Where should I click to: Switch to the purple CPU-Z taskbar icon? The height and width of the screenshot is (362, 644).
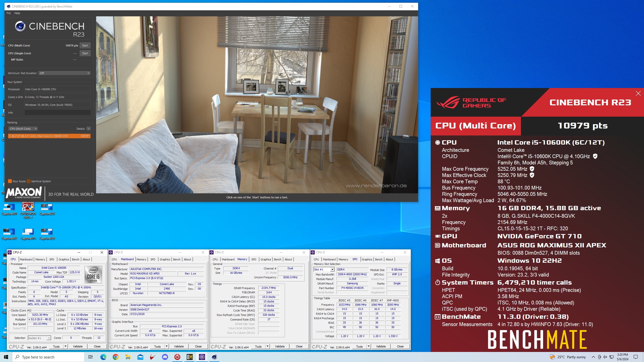[x=202, y=357]
